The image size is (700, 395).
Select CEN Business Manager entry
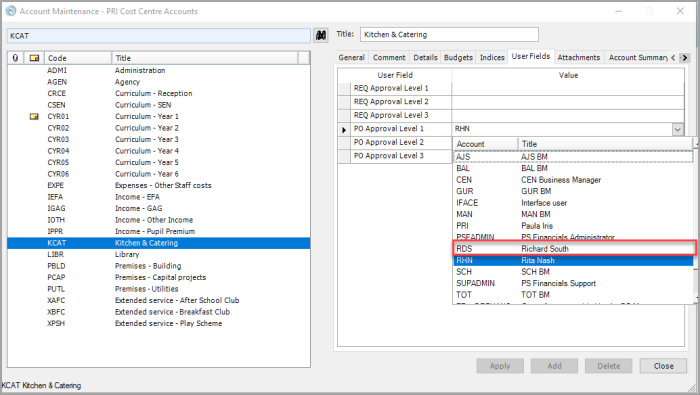coord(574,180)
